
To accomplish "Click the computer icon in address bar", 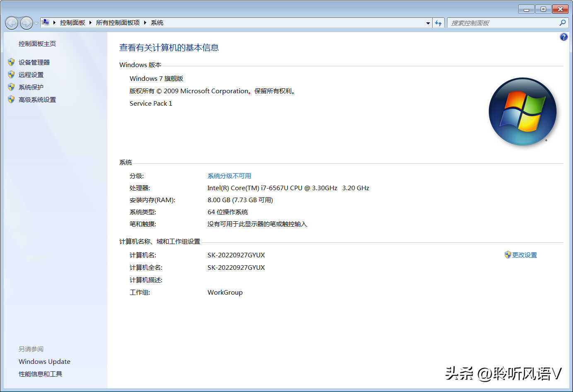I will [x=46, y=22].
